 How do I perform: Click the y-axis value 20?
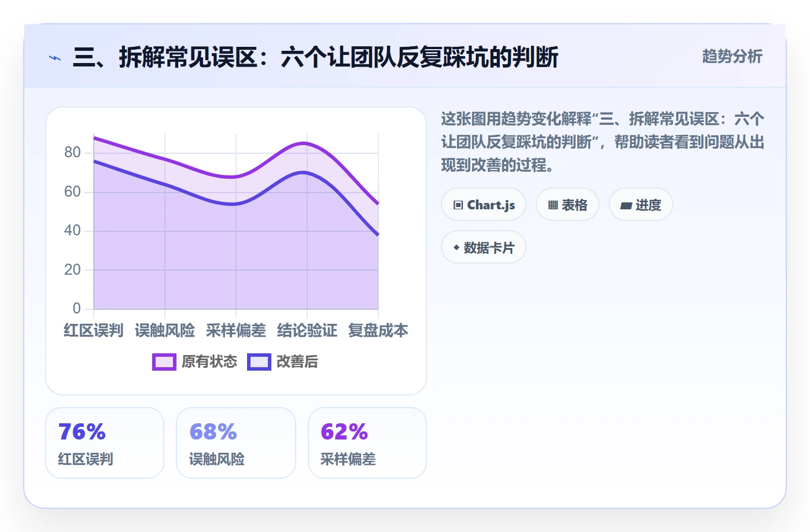[72, 270]
